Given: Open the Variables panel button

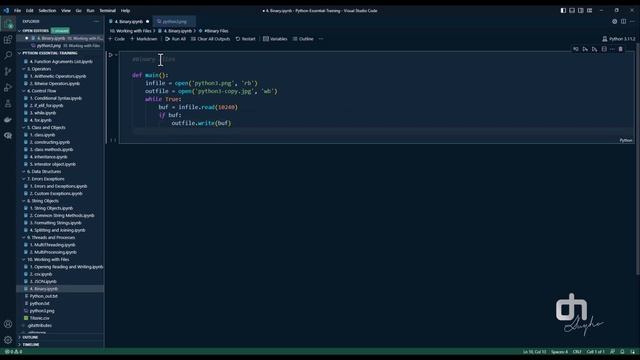Looking at the screenshot, I should tap(276, 39).
